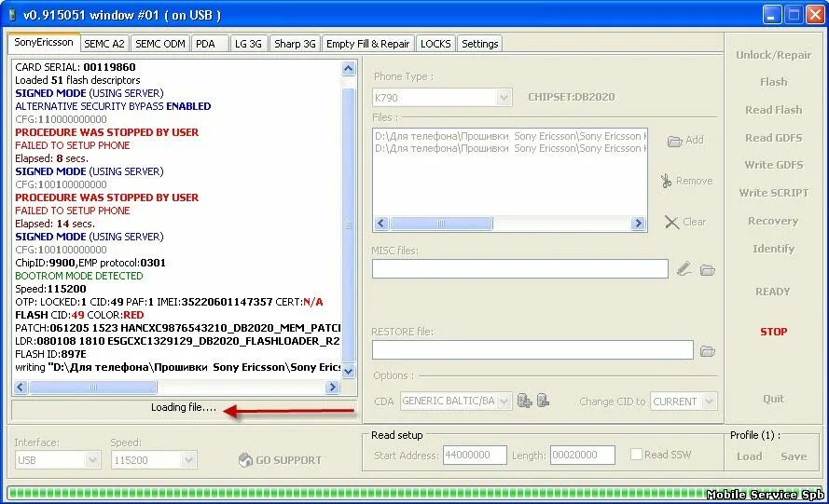Switch to the Sharp 3G tab
The width and height of the screenshot is (829, 504).
pos(295,44)
